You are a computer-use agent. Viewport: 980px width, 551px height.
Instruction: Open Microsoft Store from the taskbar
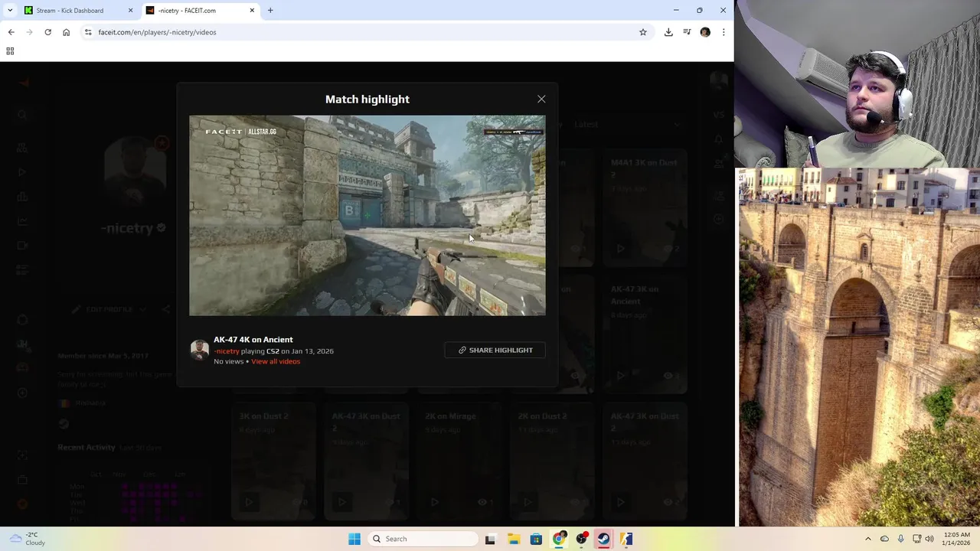tap(536, 539)
